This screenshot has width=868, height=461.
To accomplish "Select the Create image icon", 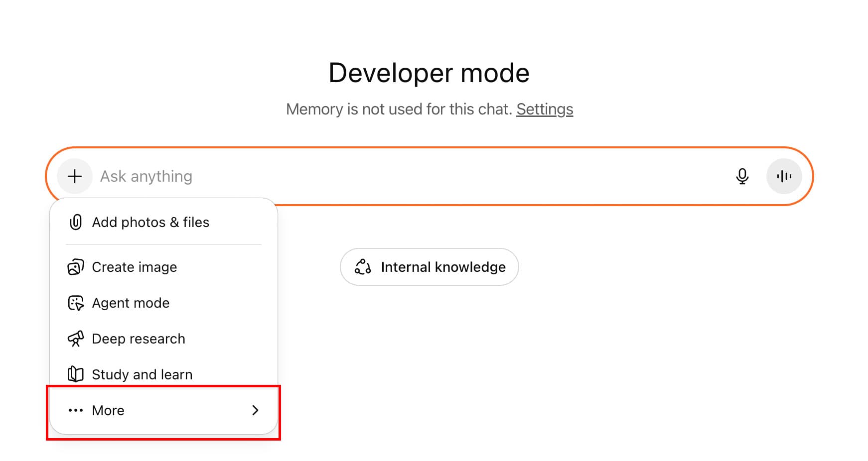I will tap(75, 267).
